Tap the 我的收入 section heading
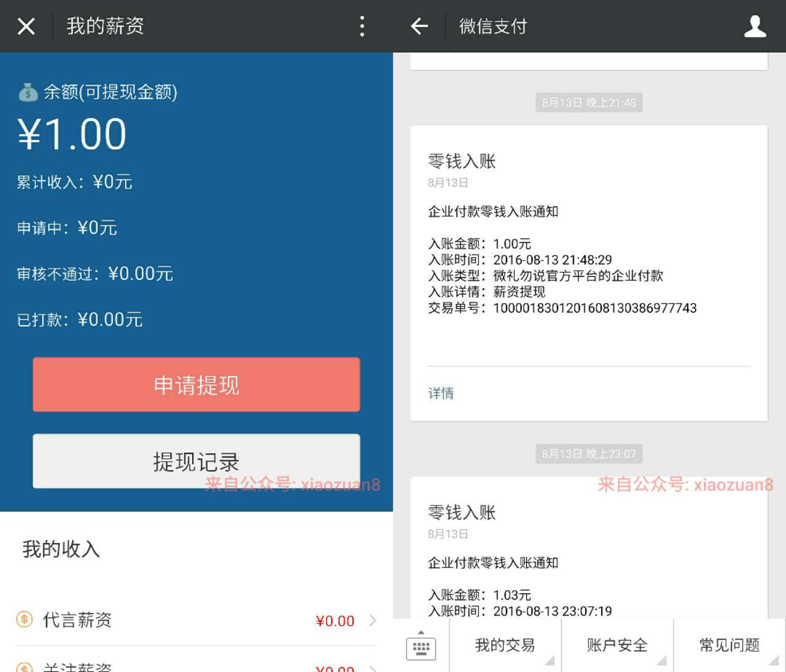 61,549
